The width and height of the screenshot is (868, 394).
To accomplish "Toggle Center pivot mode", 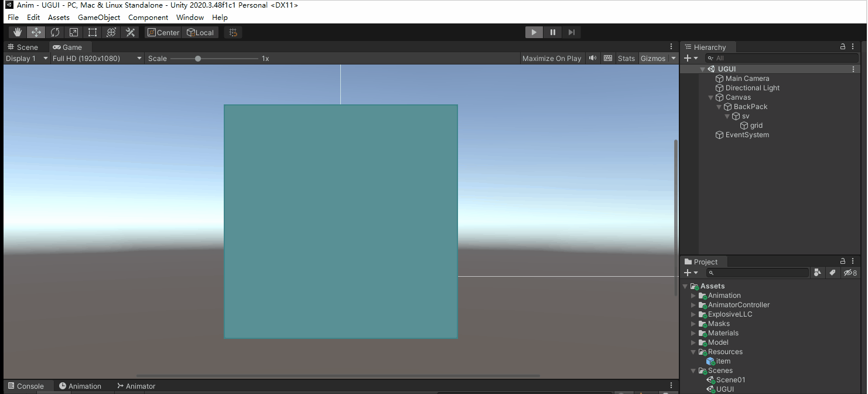I will click(x=163, y=32).
